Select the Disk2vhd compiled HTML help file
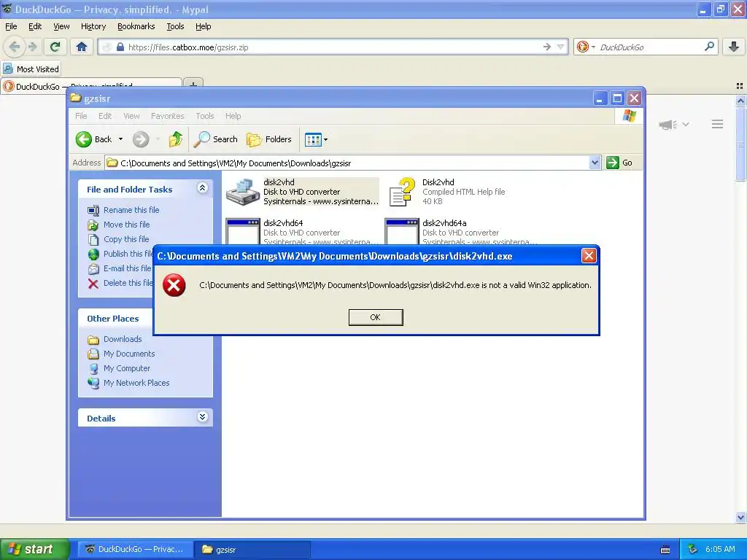This screenshot has width=747, height=560. click(x=402, y=192)
